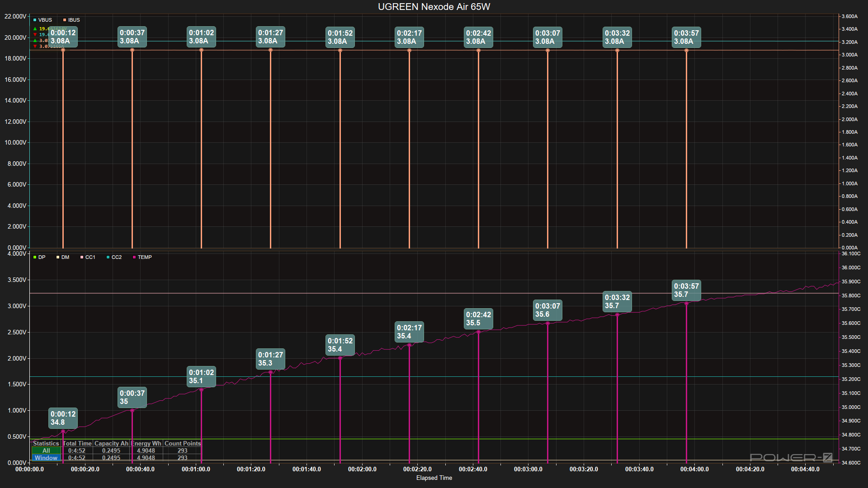The image size is (868, 488).
Task: Select the 0.2495 capacity value in Window row
Action: coord(111,458)
